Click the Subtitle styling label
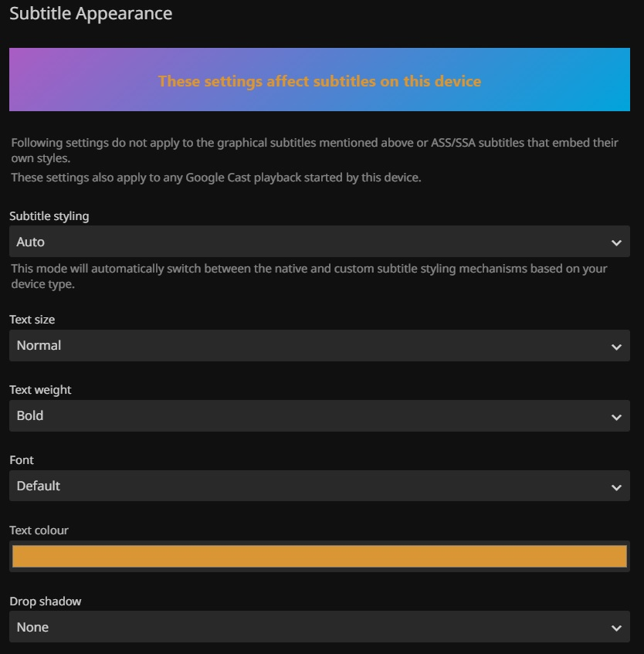This screenshot has width=644, height=654. (x=49, y=216)
